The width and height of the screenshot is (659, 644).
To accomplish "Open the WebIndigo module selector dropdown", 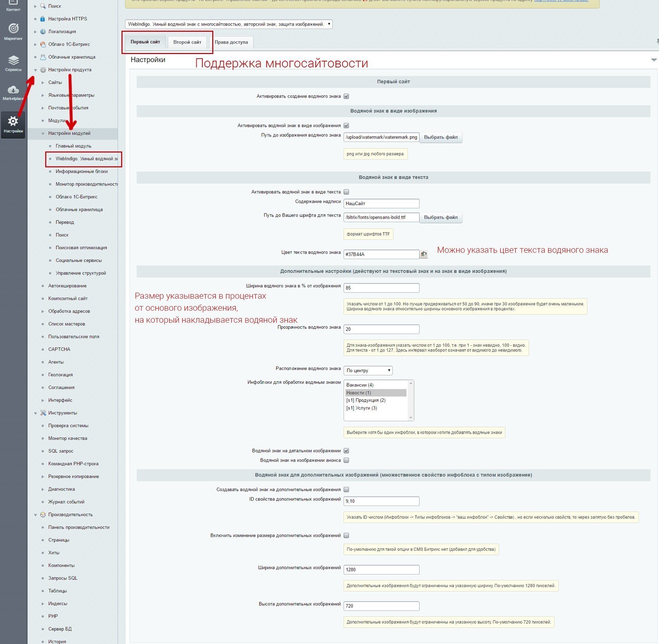I will click(228, 24).
